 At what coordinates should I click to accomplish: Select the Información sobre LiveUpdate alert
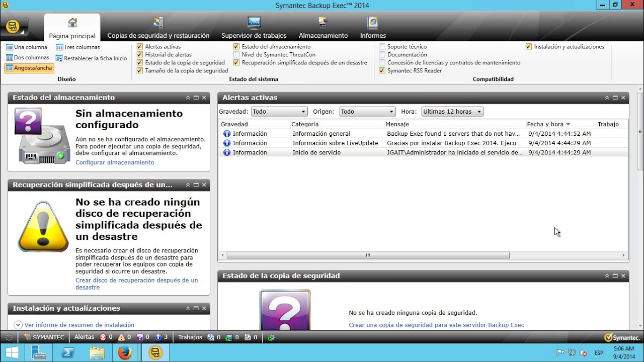click(423, 143)
